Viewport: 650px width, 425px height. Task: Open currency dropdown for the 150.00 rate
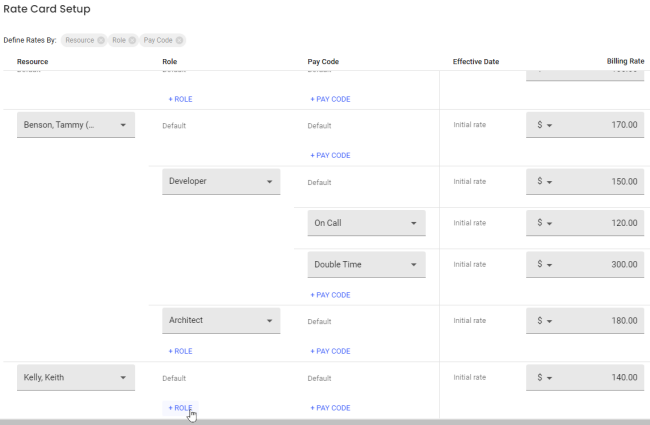[x=545, y=181]
